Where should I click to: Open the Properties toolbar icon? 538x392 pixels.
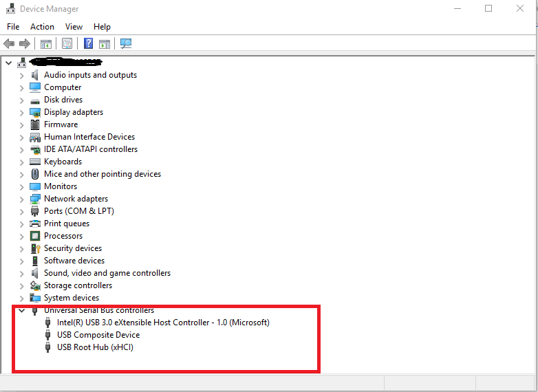tap(67, 43)
